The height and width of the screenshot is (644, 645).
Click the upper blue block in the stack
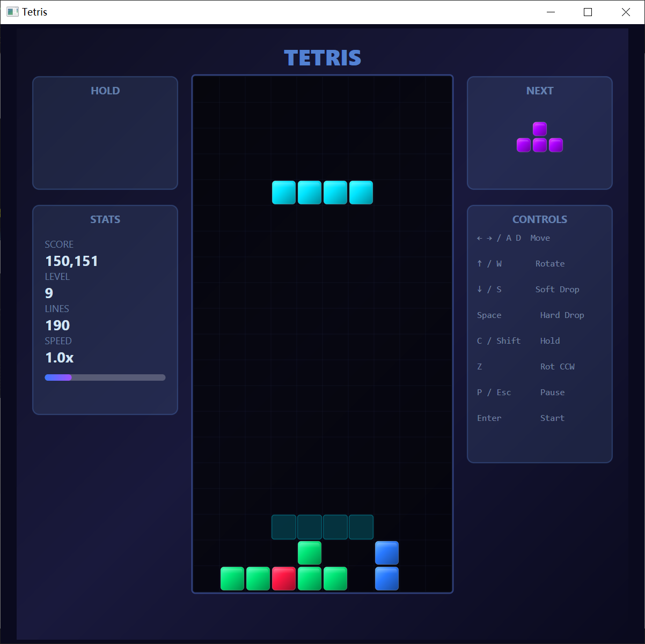387,553
